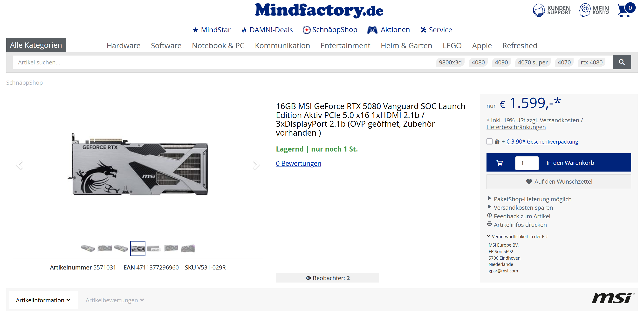
Task: Open the Alle Kategorien menu
Action: coord(36,45)
